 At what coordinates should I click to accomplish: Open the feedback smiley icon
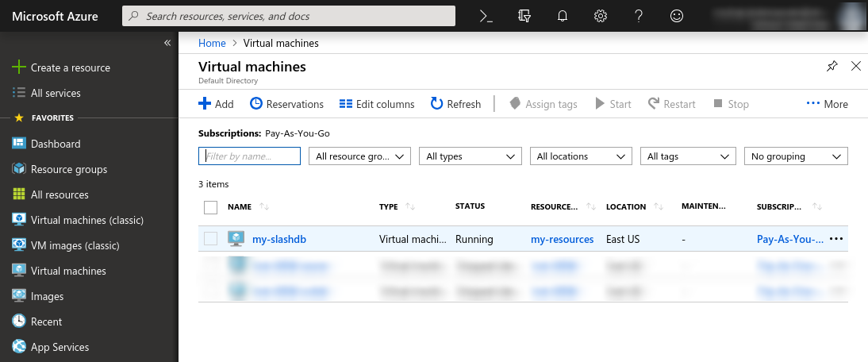(x=677, y=16)
